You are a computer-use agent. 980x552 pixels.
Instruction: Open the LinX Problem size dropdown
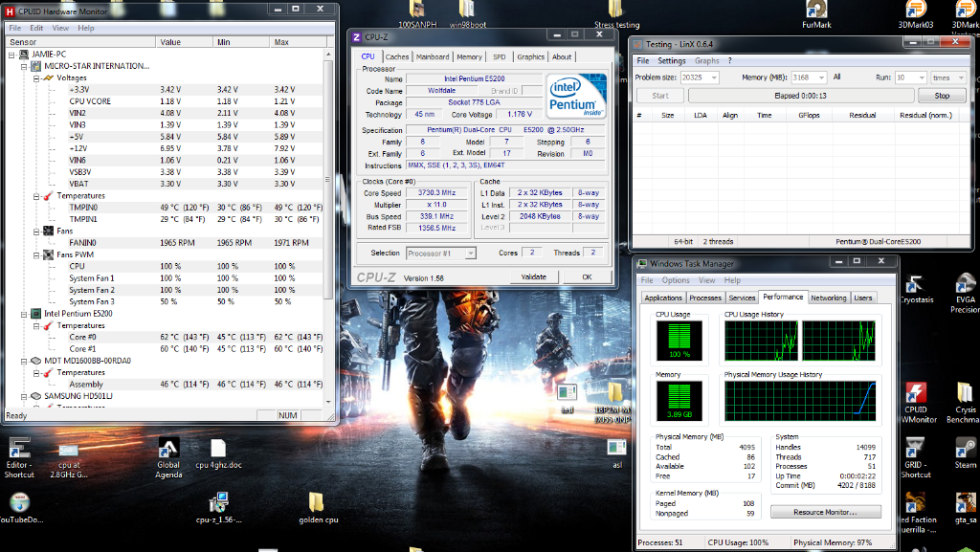coord(714,77)
